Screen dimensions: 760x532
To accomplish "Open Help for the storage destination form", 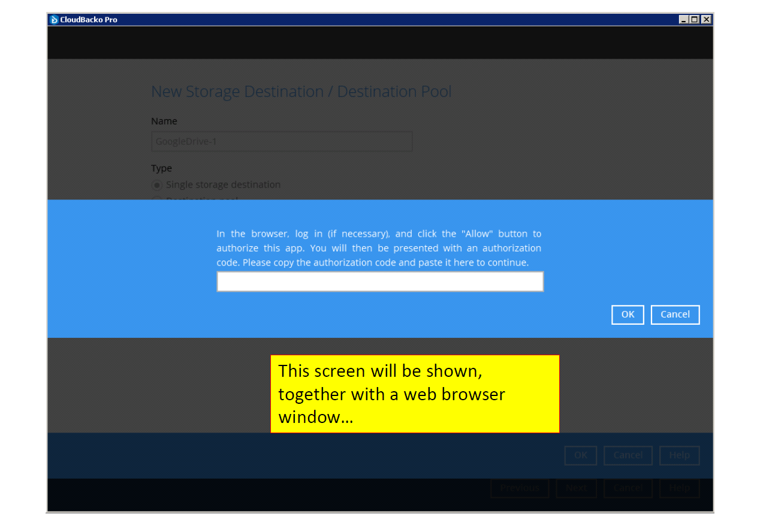I will [x=679, y=455].
